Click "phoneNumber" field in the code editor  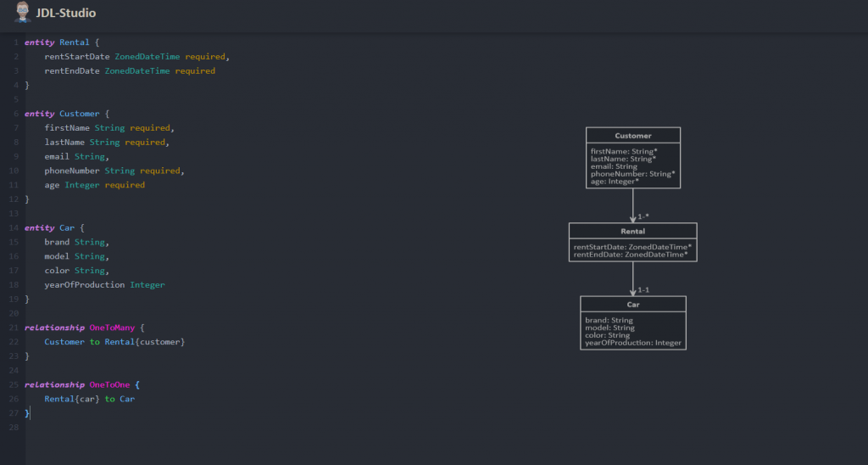(x=72, y=171)
